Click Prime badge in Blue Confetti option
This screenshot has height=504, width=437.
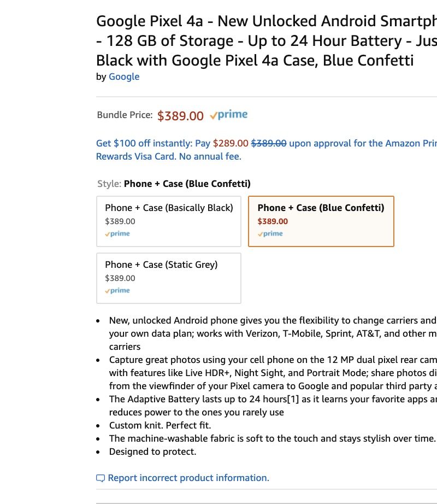[x=270, y=234]
